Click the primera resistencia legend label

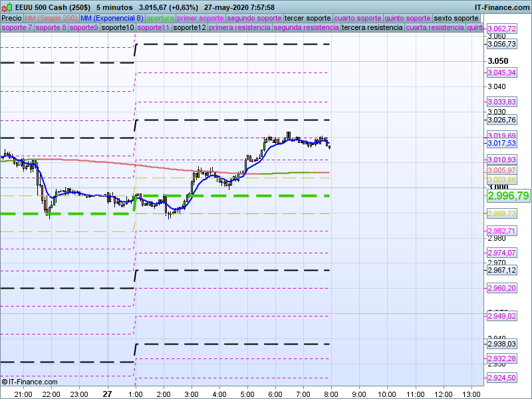239,28
